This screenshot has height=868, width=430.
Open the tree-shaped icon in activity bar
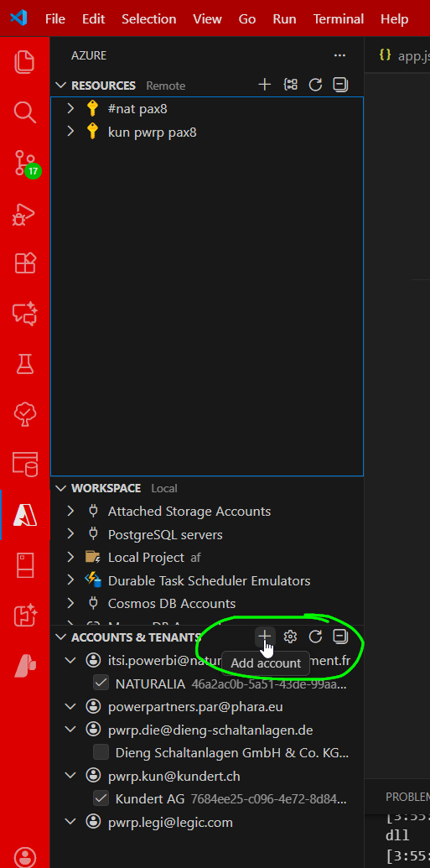24,414
